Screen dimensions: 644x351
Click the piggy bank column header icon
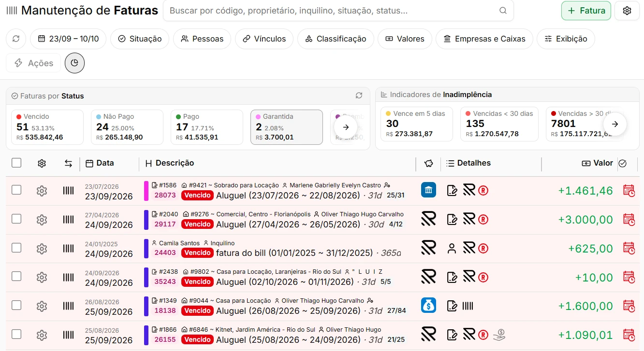428,163
